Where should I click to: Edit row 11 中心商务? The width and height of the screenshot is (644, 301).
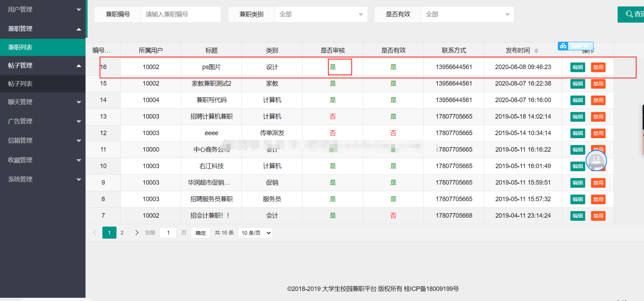click(x=578, y=150)
